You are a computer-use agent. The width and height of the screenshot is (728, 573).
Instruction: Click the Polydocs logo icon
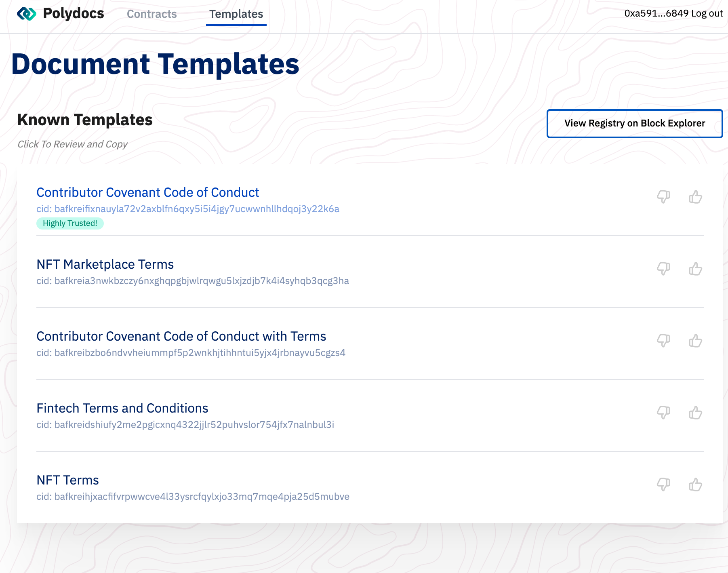pos(26,14)
